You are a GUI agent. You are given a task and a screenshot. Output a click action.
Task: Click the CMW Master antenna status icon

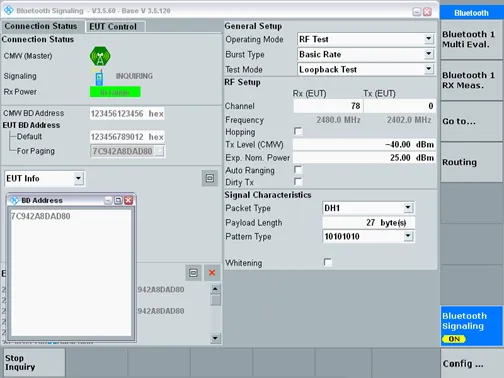[x=100, y=56]
